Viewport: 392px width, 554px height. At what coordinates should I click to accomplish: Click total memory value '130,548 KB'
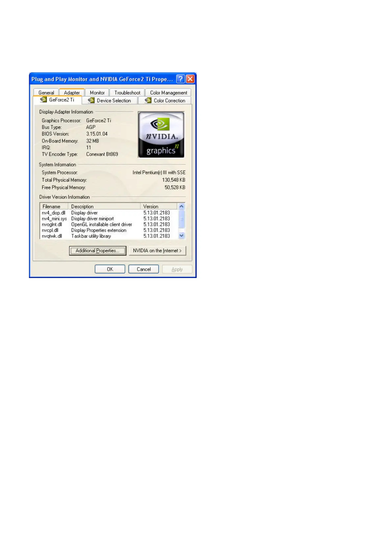tap(174, 180)
